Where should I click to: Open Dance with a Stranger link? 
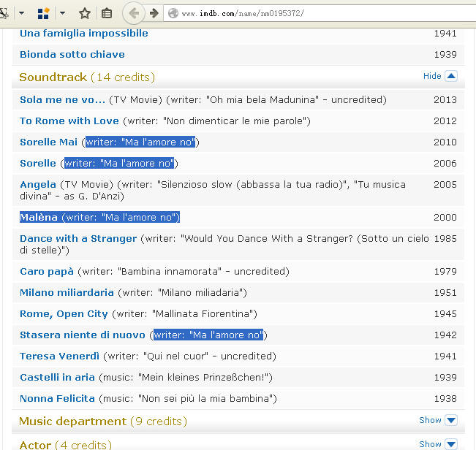click(x=78, y=239)
